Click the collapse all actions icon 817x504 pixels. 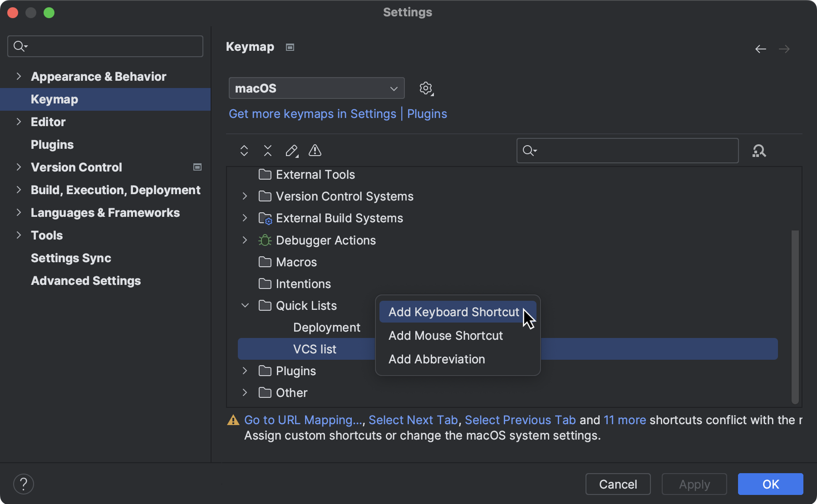267,151
